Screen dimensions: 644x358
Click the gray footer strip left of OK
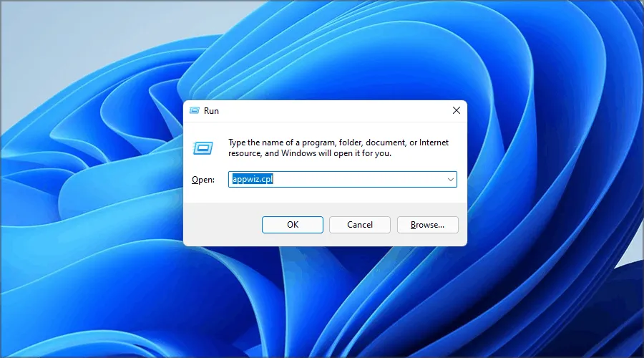[222, 225]
